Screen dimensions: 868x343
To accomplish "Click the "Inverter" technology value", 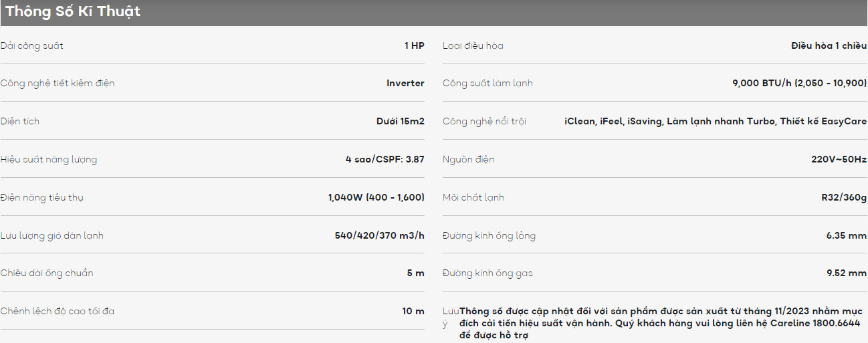I will (405, 84).
